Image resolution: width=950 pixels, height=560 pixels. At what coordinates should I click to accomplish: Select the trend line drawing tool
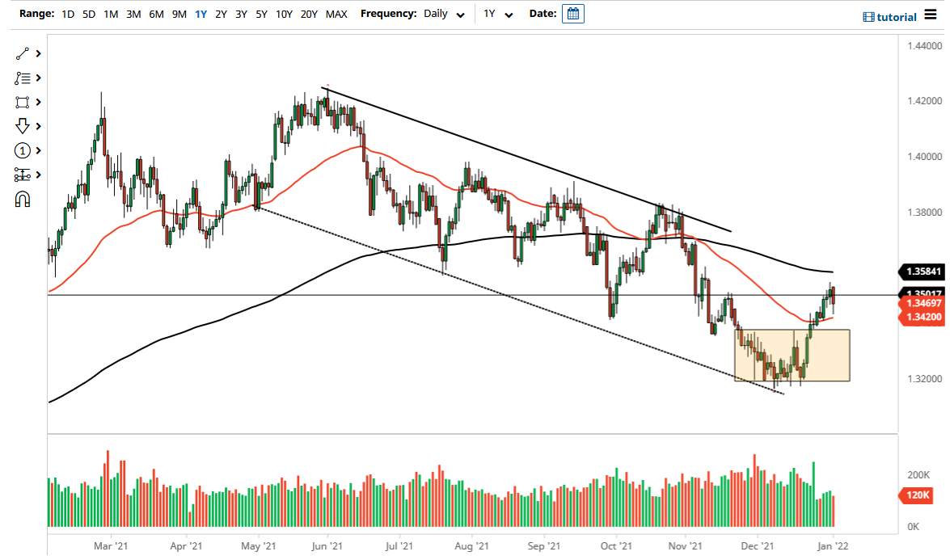(x=23, y=53)
